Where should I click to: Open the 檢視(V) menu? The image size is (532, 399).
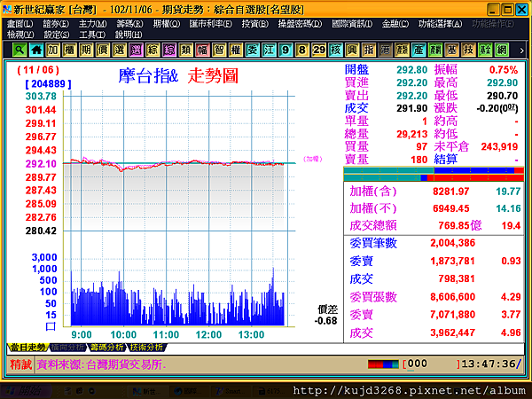point(20,35)
